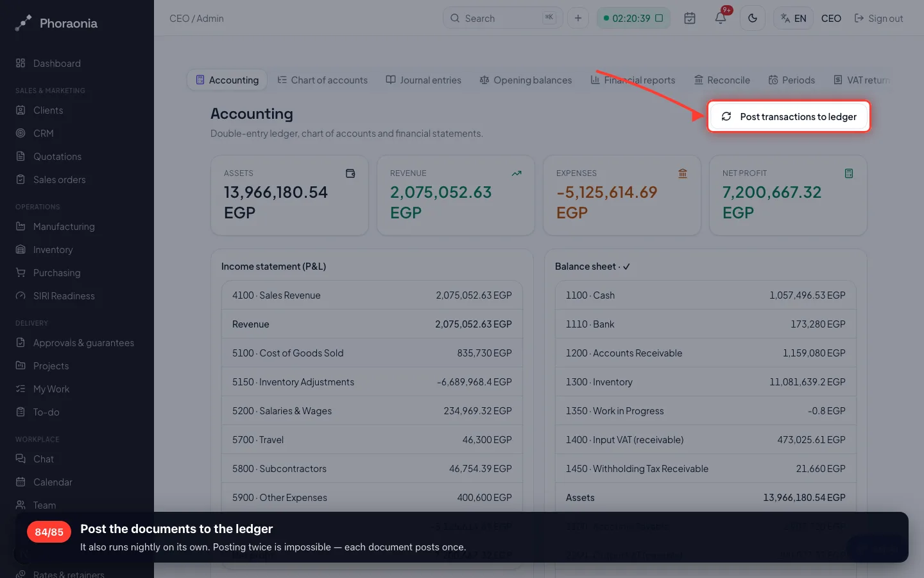Click the Assets card wallet icon

[x=350, y=173]
